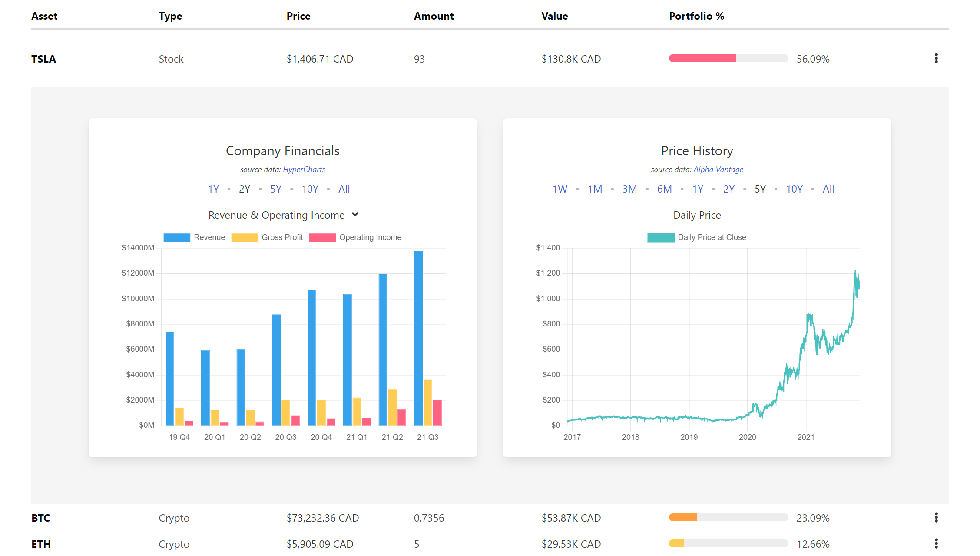Select the TSLA asset name

(43, 59)
